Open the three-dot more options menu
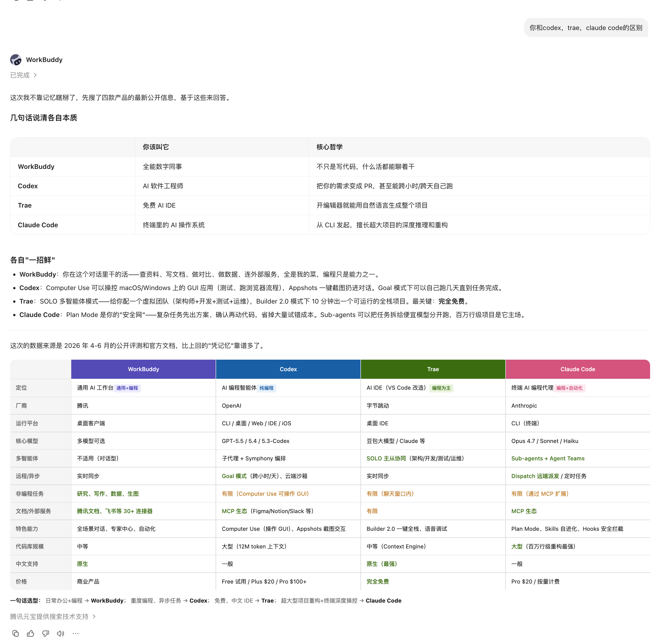Viewport: 672px width, 643px height. [x=76, y=633]
